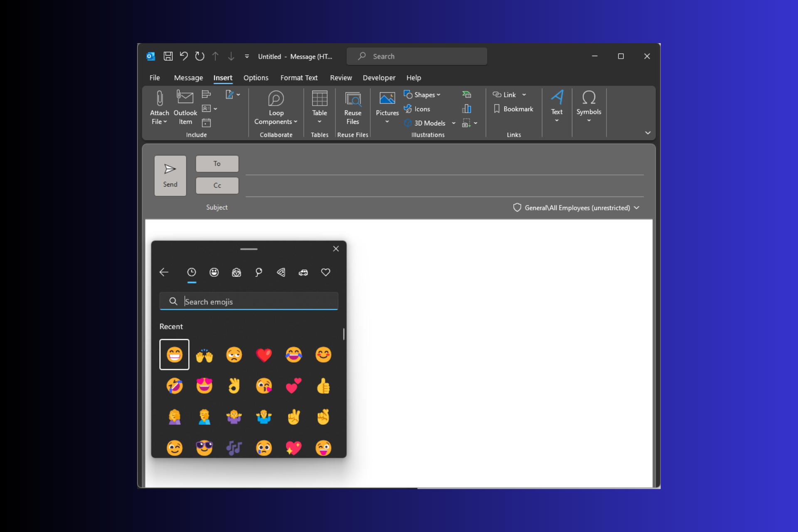
Task: Go back in the emoji picker
Action: (x=164, y=272)
